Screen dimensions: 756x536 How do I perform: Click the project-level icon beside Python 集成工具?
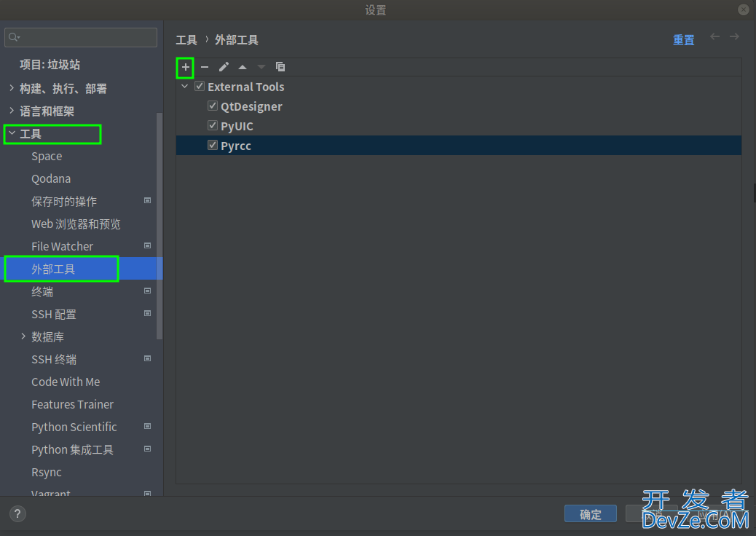(x=148, y=449)
